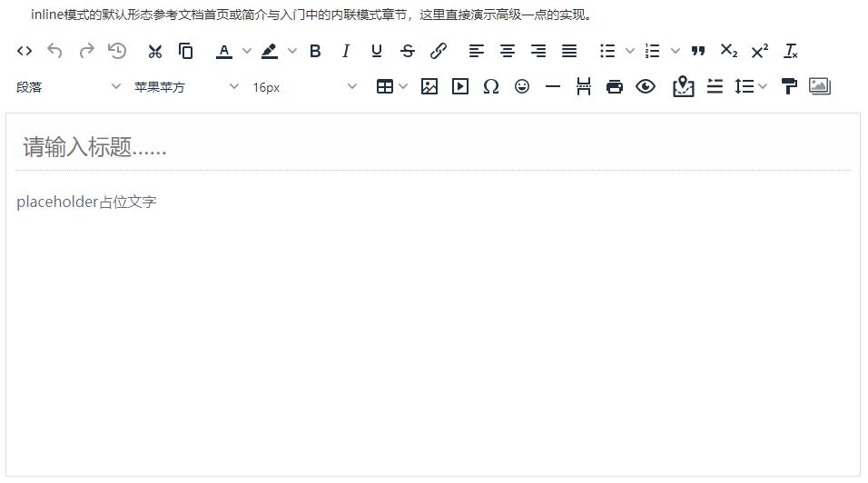Align text left
868x483 pixels.
coord(476,51)
